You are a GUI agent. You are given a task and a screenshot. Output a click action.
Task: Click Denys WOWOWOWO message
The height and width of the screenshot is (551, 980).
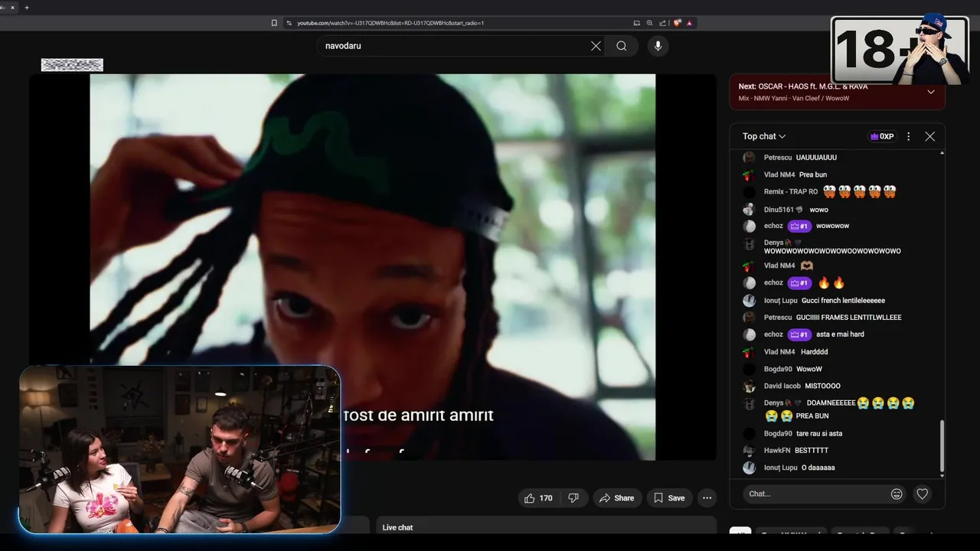[832, 251]
